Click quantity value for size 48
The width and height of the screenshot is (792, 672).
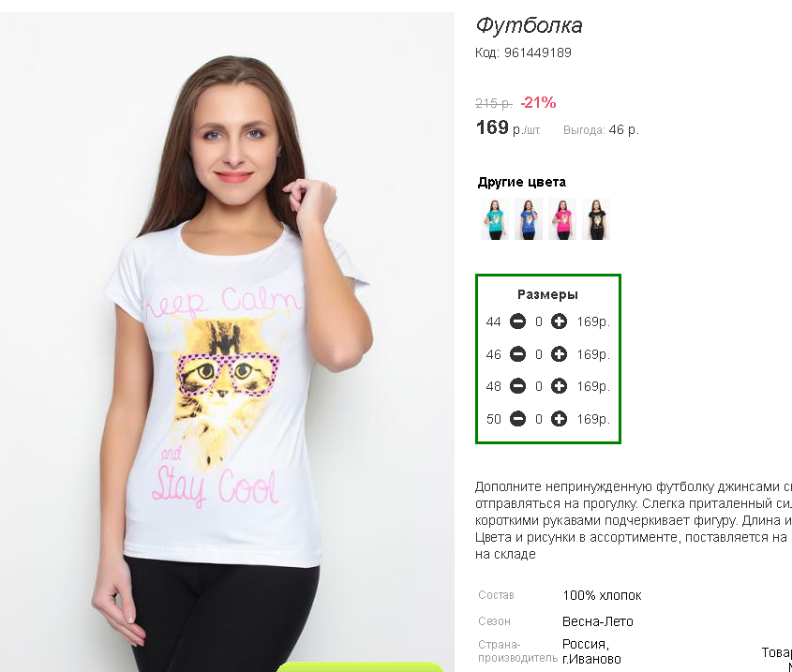click(538, 386)
